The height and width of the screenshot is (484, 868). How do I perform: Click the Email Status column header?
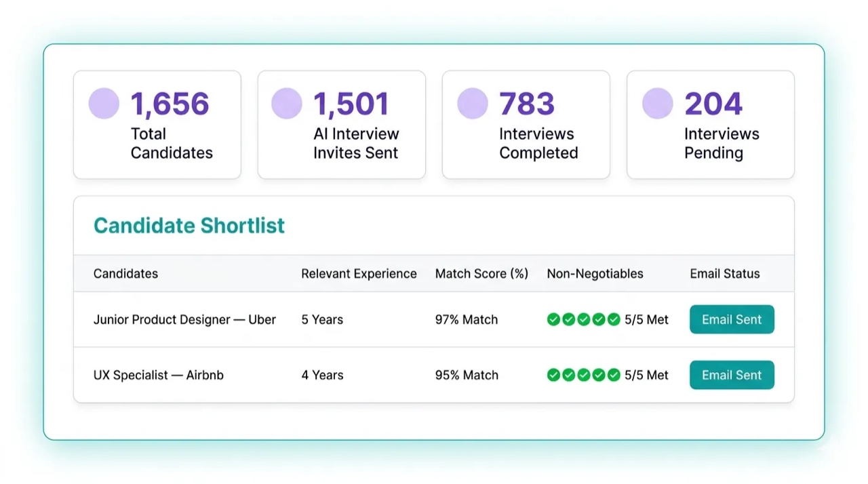(725, 274)
